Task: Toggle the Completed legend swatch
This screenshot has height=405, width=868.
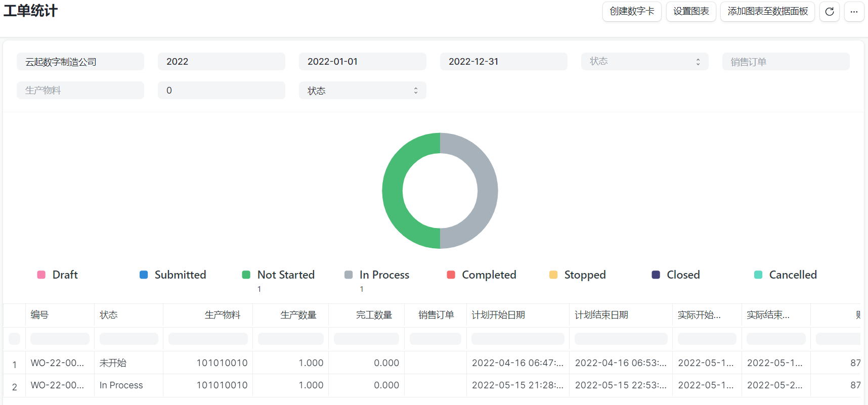Action: tap(451, 275)
